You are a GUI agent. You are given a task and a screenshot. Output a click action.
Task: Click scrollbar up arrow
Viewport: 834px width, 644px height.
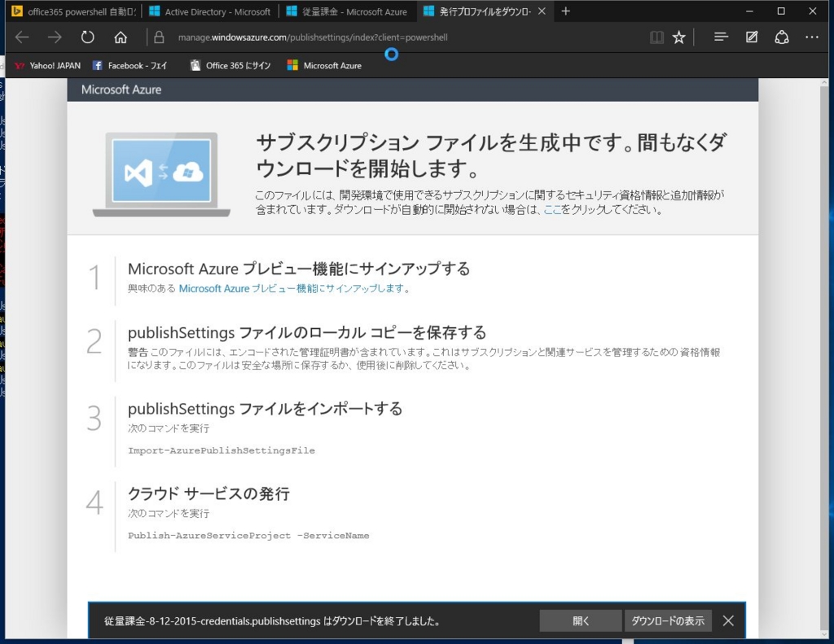pos(824,83)
